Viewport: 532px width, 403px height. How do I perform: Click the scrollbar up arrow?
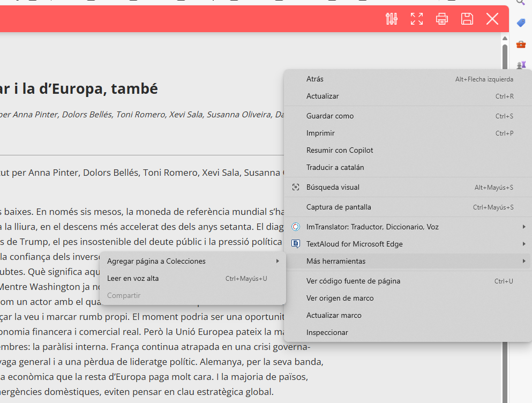coord(505,39)
